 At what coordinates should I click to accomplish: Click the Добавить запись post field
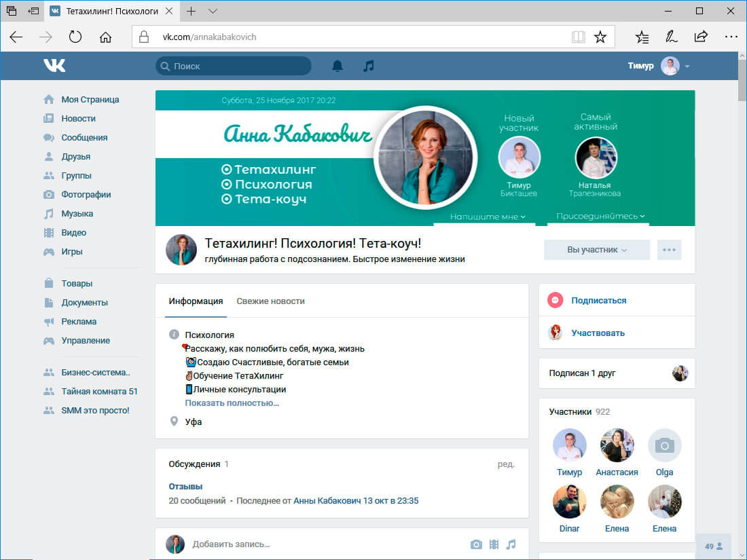pos(328,544)
